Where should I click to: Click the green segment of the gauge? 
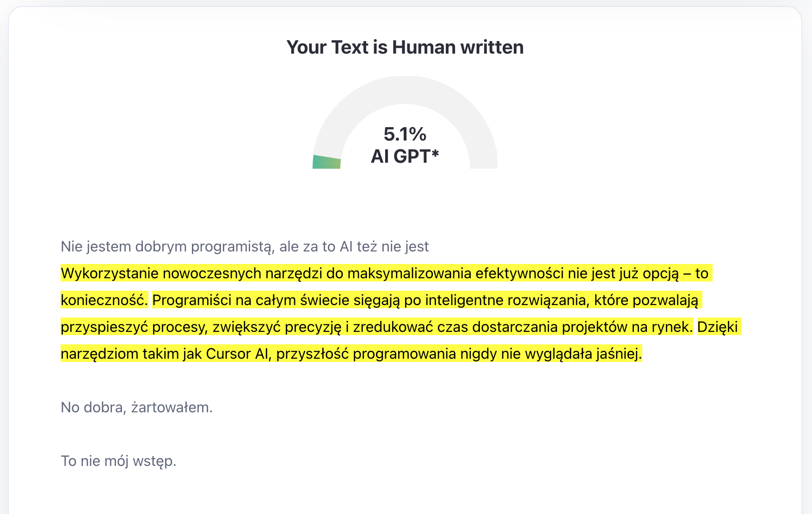coord(327,162)
